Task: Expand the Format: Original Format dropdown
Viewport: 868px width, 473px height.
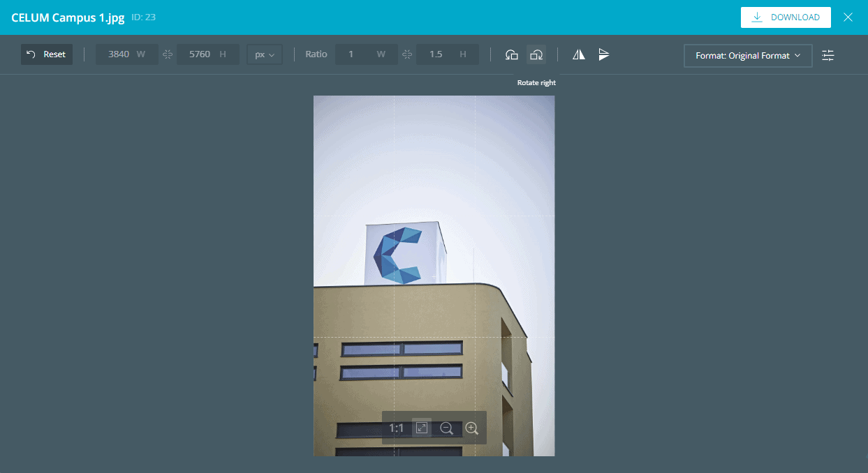Action: coord(748,56)
